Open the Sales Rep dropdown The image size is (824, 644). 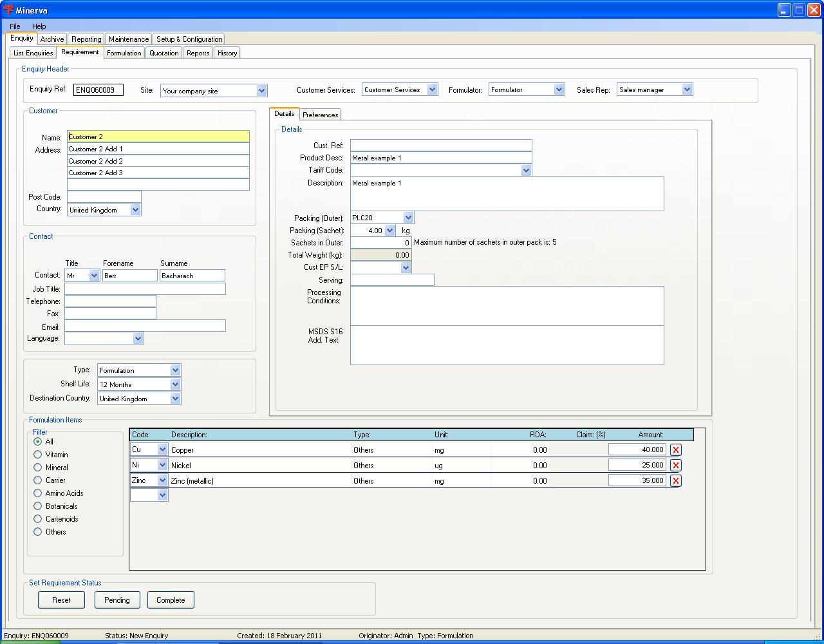pyautogui.click(x=687, y=90)
